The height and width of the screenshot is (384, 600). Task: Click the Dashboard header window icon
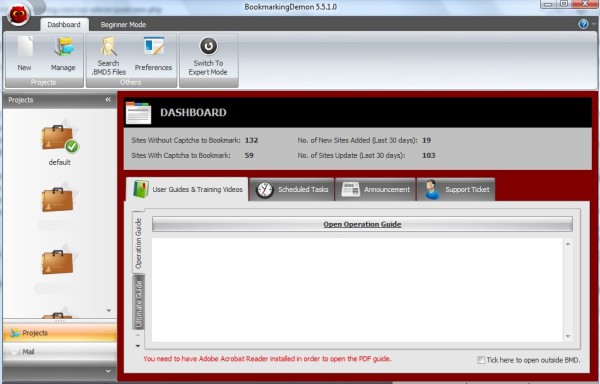pos(138,113)
